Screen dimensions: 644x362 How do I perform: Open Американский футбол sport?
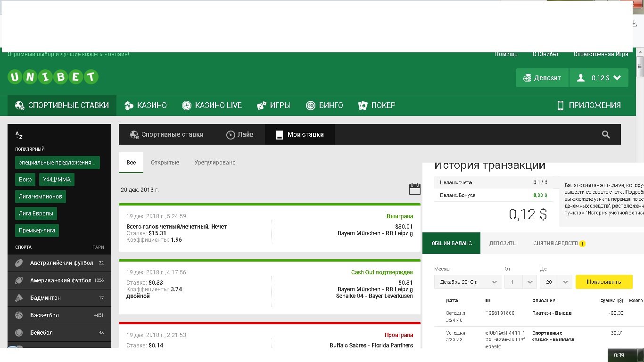click(x=59, y=280)
